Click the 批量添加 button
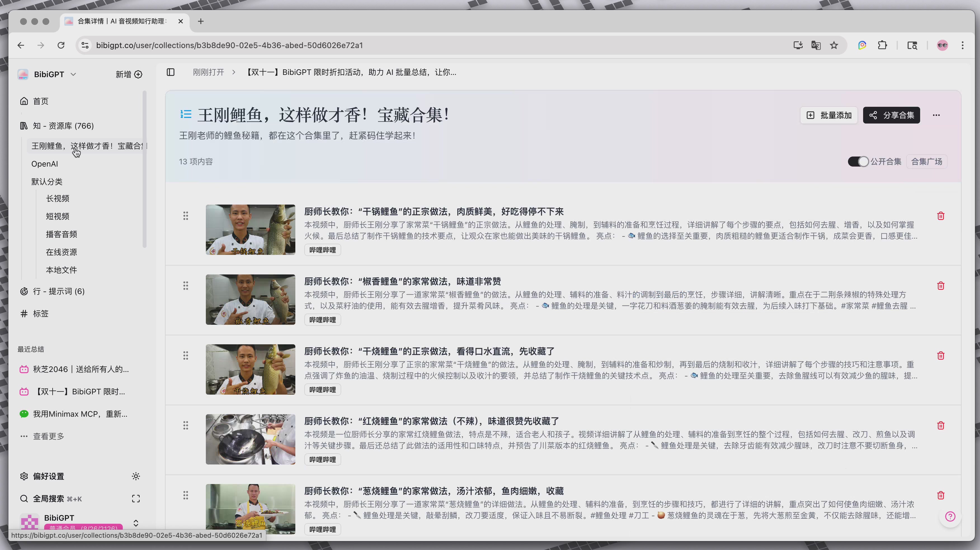The height and width of the screenshot is (550, 980). point(829,115)
